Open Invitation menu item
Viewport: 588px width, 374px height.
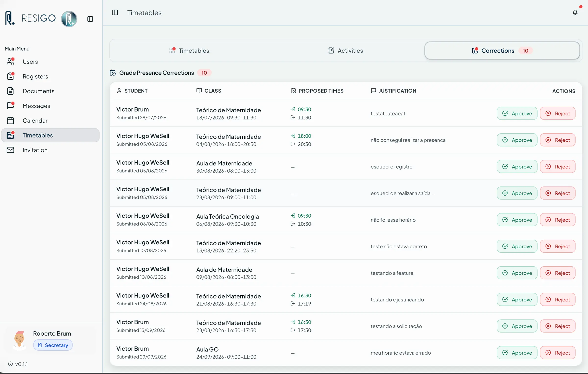tap(50, 150)
